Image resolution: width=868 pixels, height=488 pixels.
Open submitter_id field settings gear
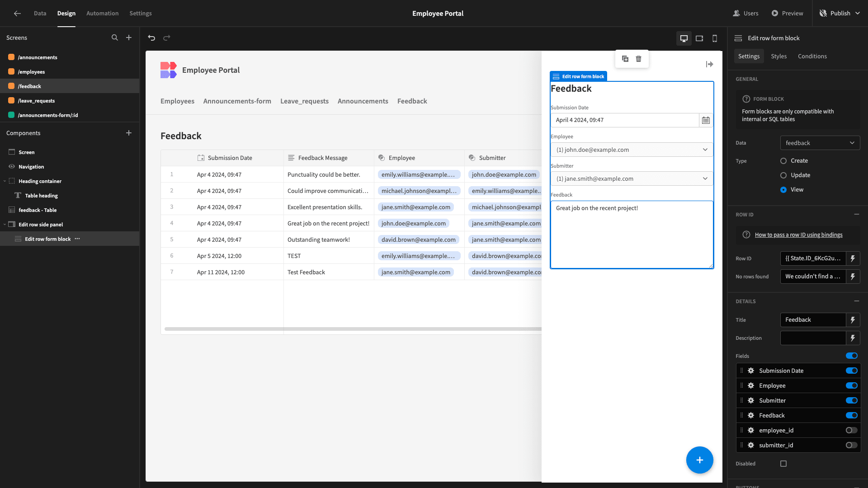coord(751,445)
